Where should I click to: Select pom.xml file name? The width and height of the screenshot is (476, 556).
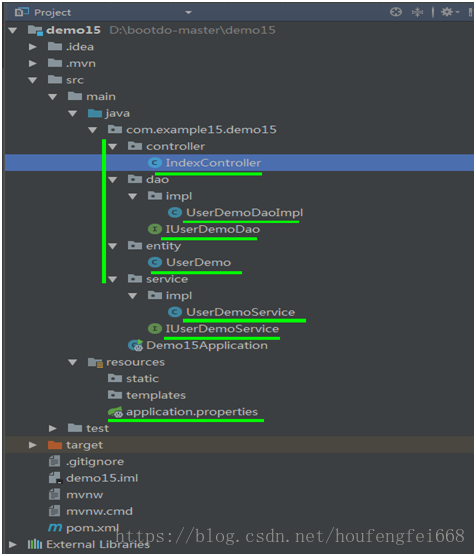pos(92,528)
